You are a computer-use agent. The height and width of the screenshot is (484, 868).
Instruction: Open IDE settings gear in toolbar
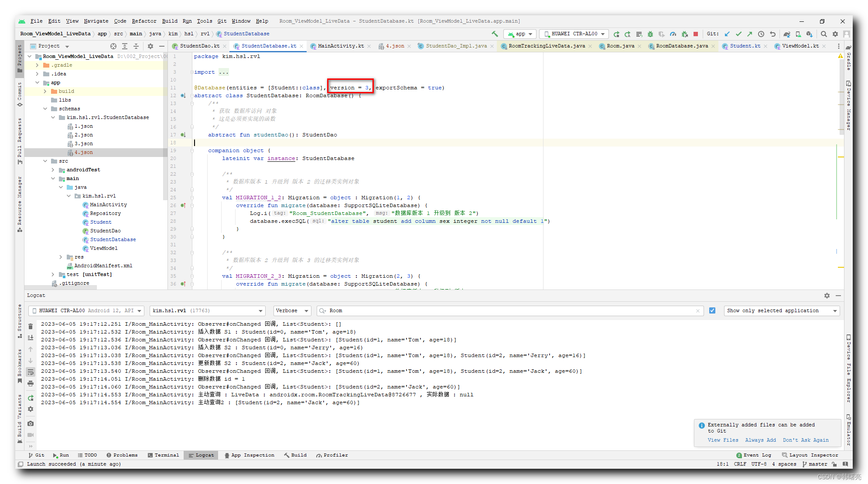(835, 34)
